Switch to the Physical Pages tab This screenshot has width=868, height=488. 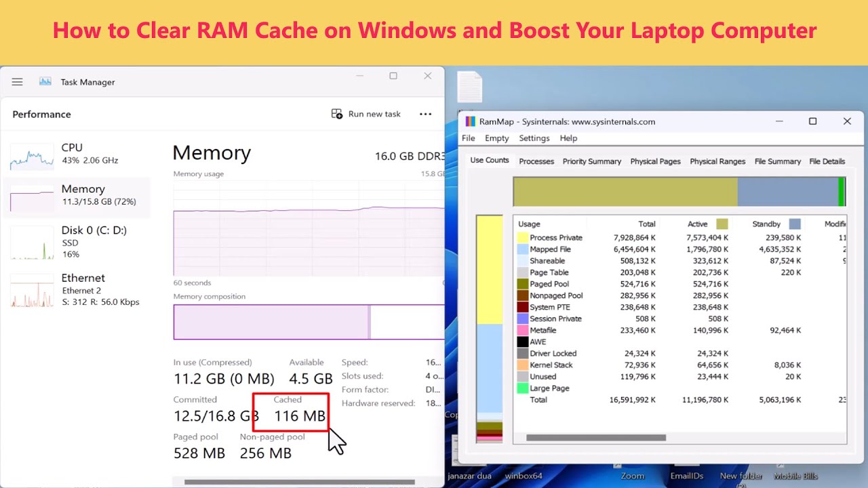(x=655, y=161)
